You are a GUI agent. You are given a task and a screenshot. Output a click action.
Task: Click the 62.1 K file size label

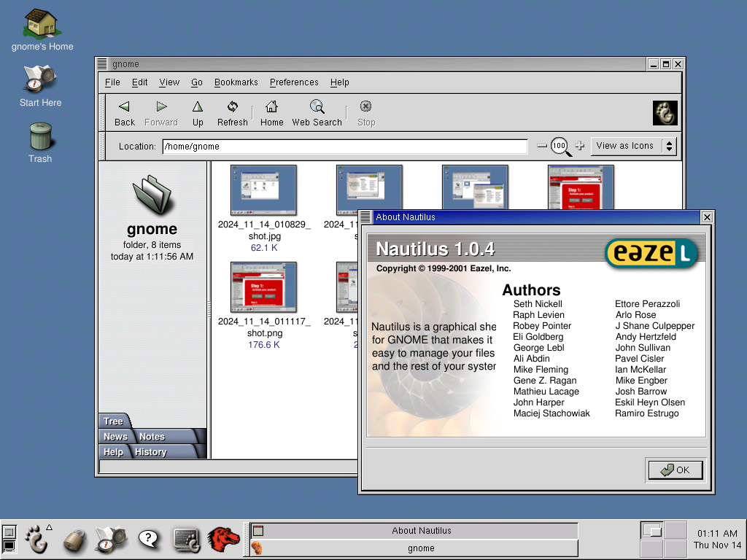(264, 248)
